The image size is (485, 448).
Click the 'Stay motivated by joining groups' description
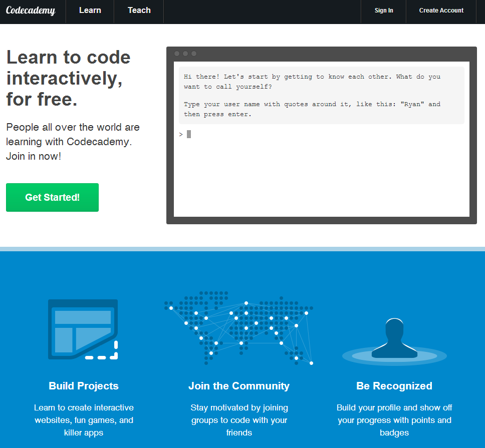(x=239, y=420)
